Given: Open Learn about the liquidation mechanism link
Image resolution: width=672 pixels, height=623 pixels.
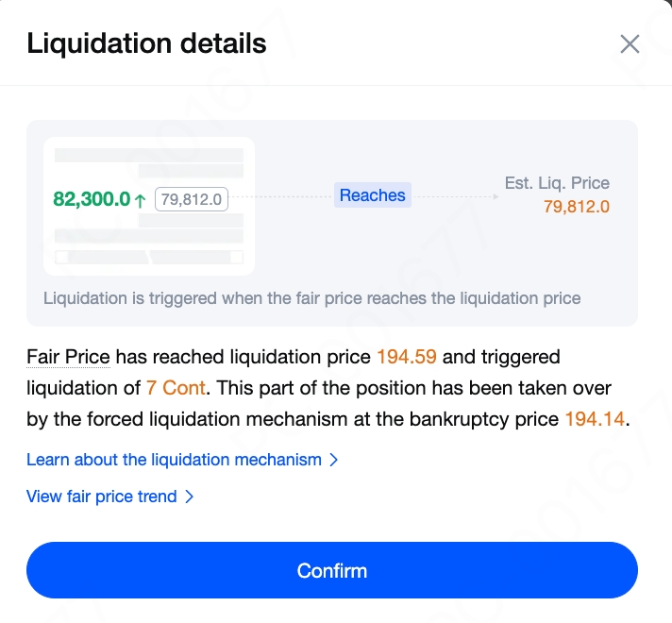Looking at the screenshot, I should coord(174,460).
